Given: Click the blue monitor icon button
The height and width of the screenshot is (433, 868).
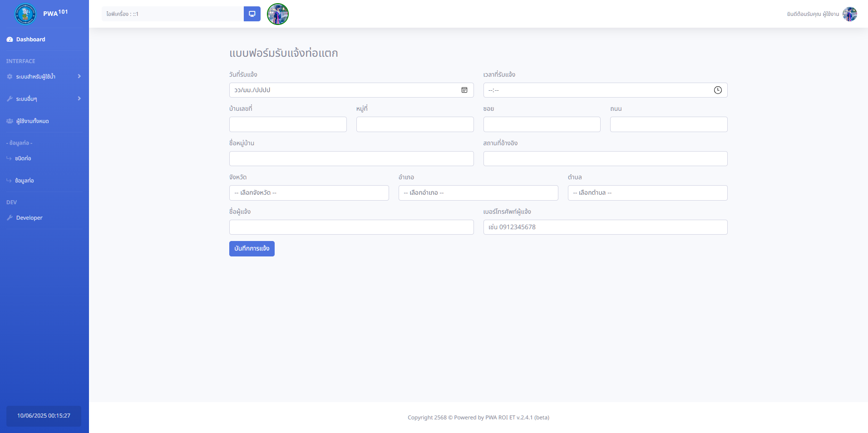Looking at the screenshot, I should (x=252, y=14).
